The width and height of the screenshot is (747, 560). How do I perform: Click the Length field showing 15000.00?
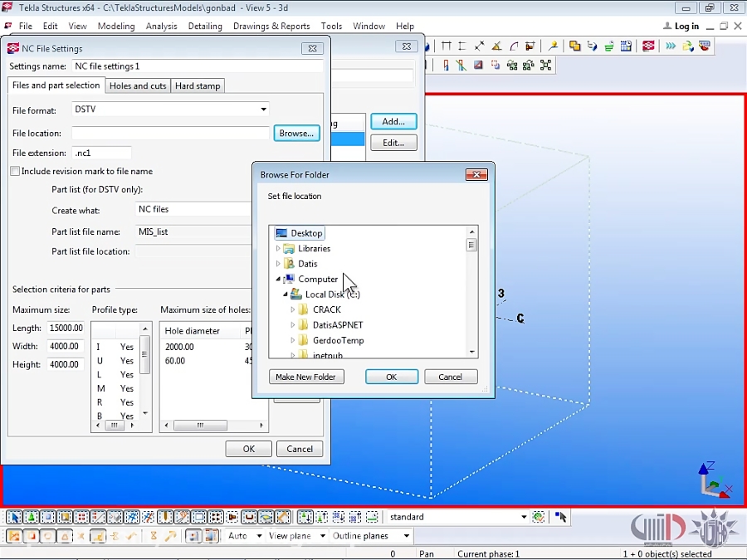point(66,328)
